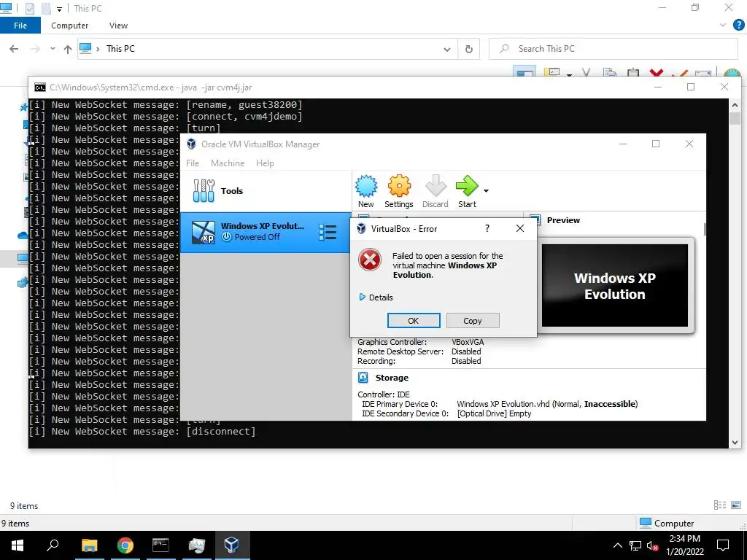Open the Computer ribbon tab
The width and height of the screenshot is (747, 560).
[x=69, y=26]
